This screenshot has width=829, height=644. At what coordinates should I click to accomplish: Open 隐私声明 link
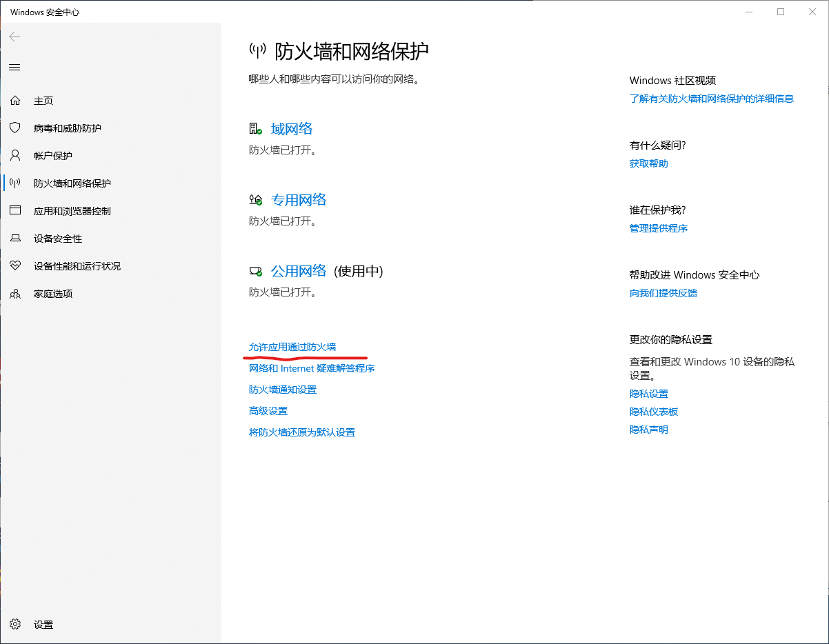click(x=649, y=430)
